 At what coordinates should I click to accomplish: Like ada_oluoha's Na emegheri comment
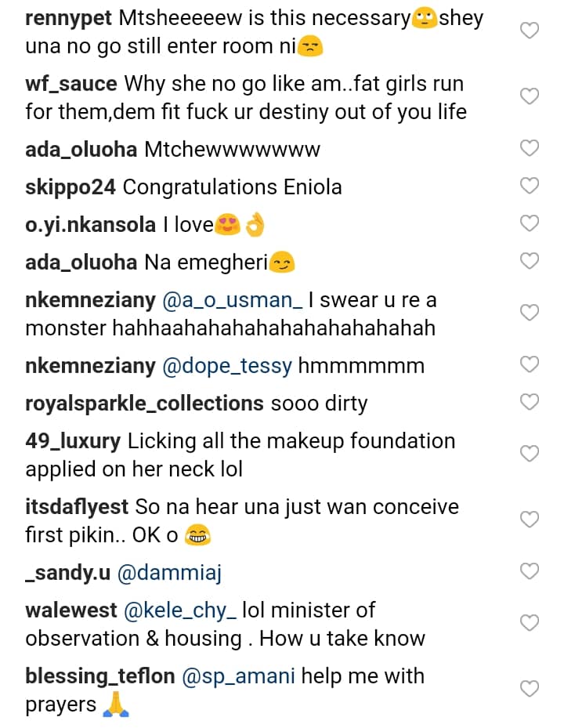(x=530, y=261)
